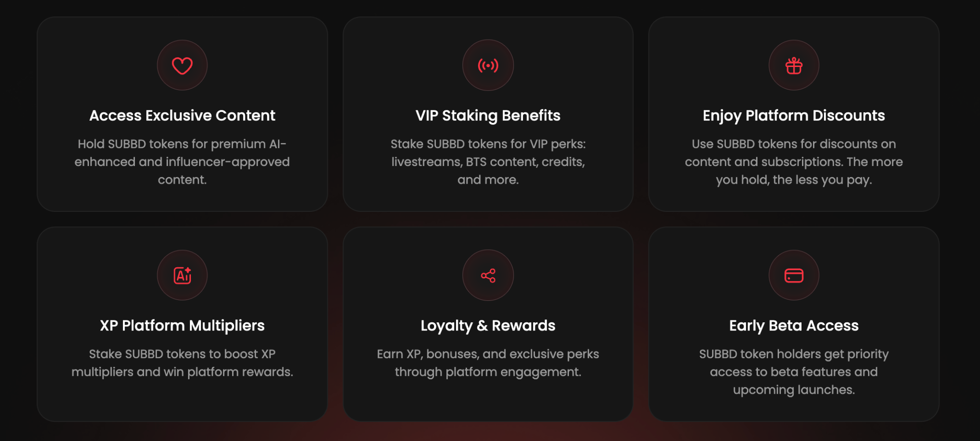
Task: Select the Loyalty & Rewards heading
Action: (x=488, y=326)
